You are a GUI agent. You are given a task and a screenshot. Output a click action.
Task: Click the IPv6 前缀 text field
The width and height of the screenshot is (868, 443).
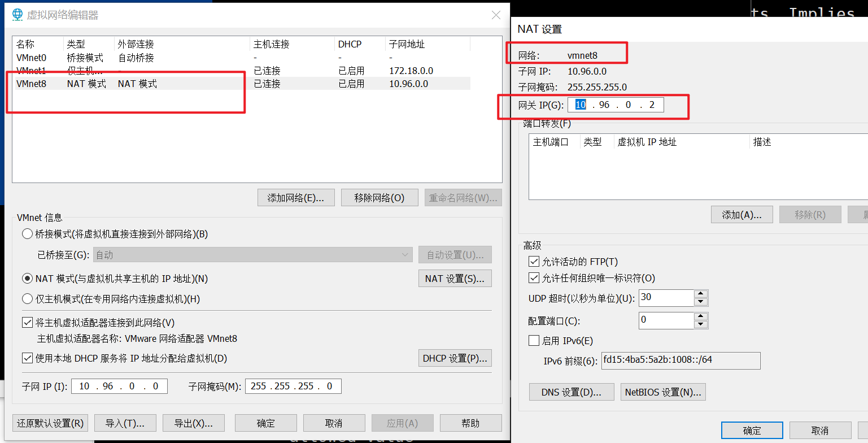[681, 361]
